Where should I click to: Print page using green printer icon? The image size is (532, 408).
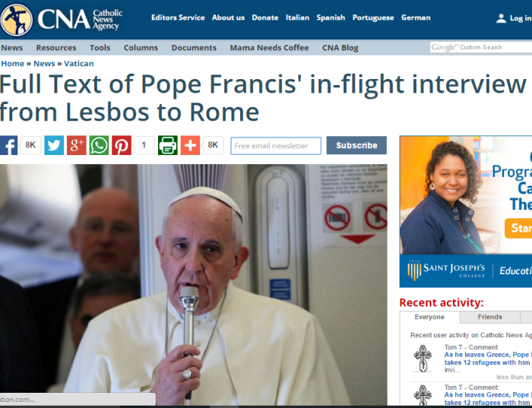pos(168,145)
